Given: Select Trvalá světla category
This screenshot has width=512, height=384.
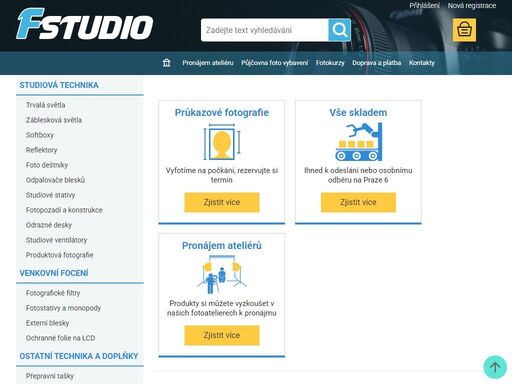Looking at the screenshot, I should point(46,105).
